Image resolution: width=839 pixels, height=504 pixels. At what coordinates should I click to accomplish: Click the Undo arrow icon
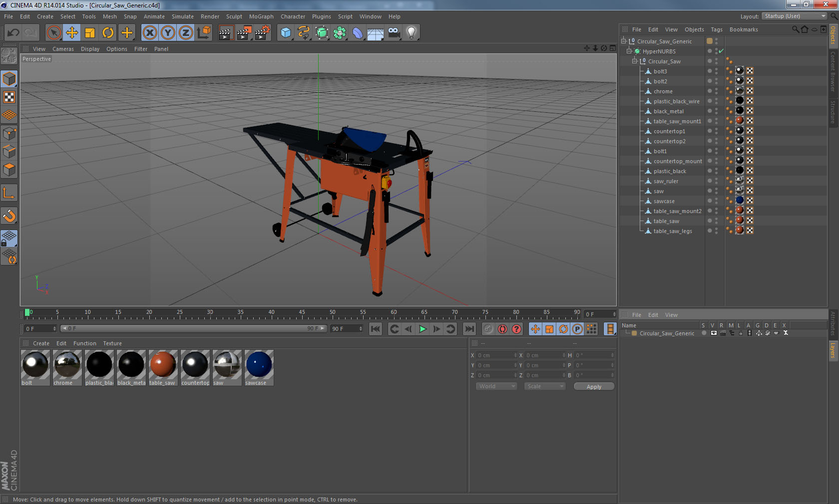click(13, 33)
